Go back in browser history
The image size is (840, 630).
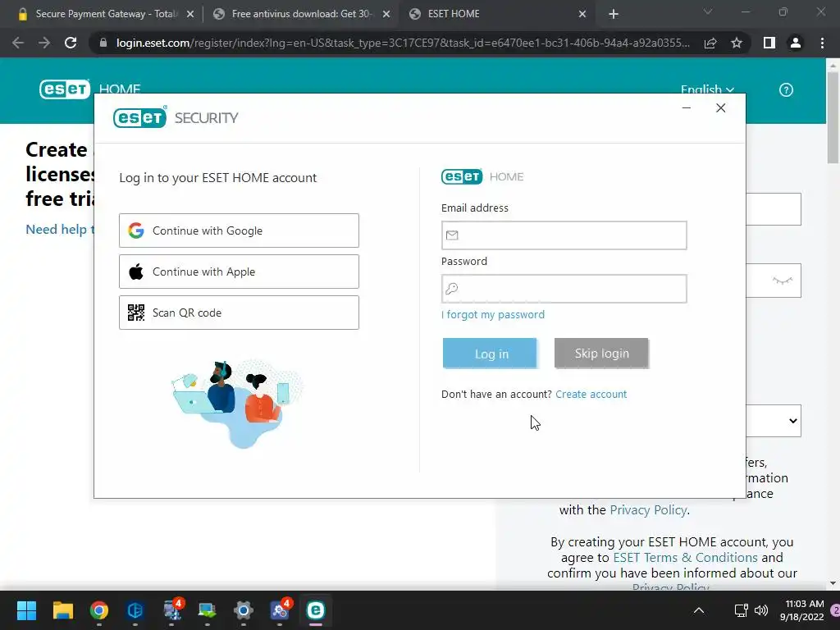tap(18, 43)
